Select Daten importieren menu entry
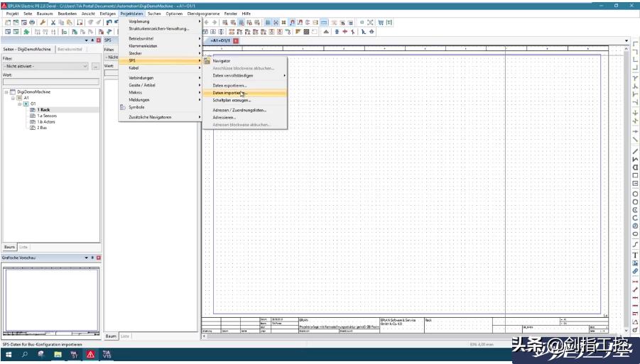This screenshot has width=640, height=364. (x=244, y=93)
